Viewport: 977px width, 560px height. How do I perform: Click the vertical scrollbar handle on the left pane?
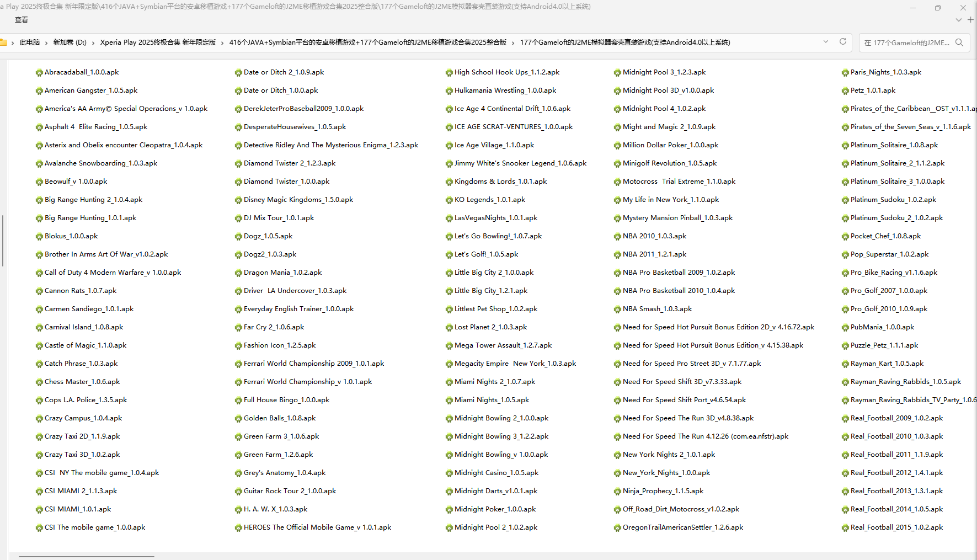coord(3,241)
